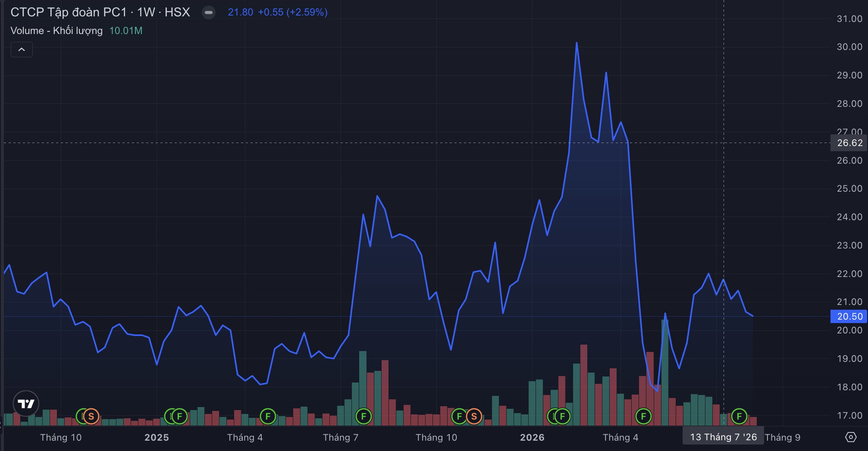Click the Tháng 9 time axis label
The height and width of the screenshot is (451, 868).
(783, 438)
